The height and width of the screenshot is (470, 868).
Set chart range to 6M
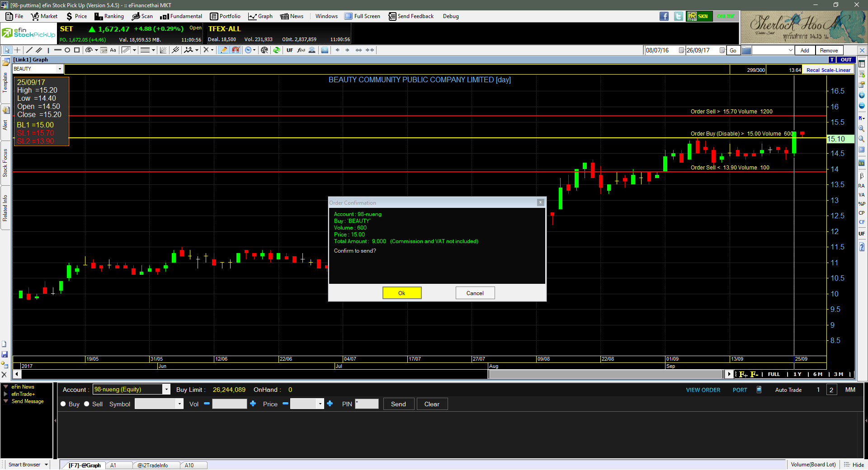tap(817, 374)
